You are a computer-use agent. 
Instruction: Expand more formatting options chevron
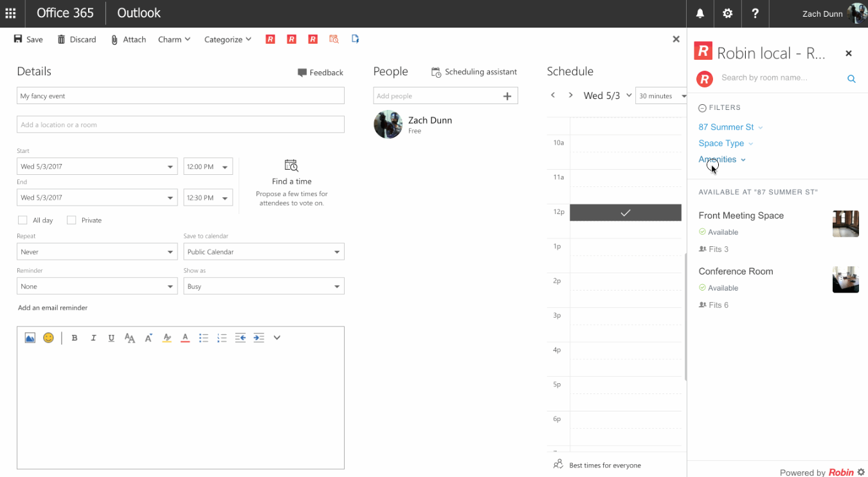[x=277, y=337]
